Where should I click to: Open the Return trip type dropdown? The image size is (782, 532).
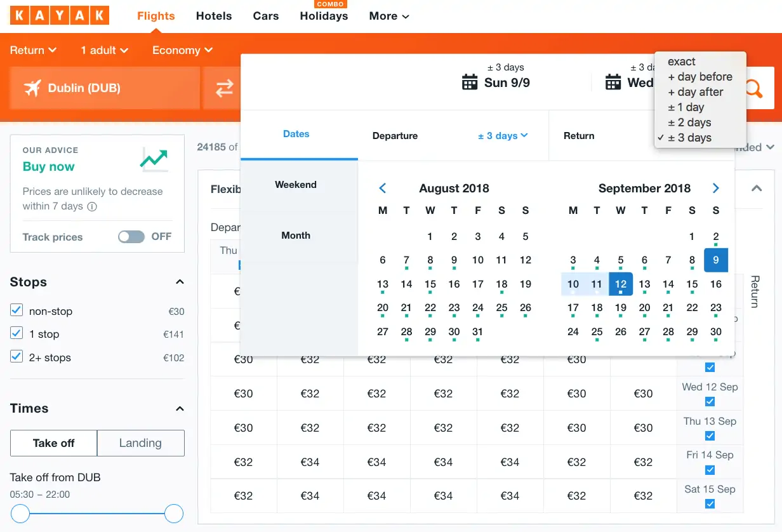(34, 50)
